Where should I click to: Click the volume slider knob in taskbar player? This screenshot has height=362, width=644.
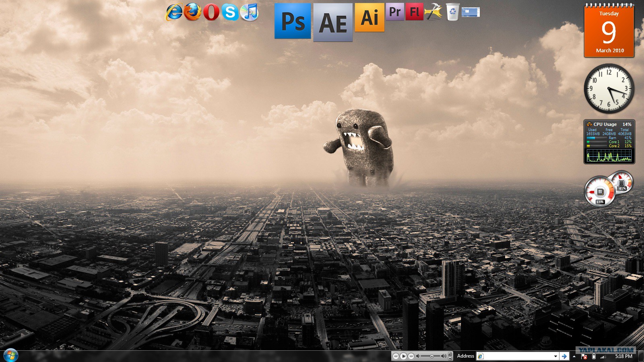tap(432, 356)
